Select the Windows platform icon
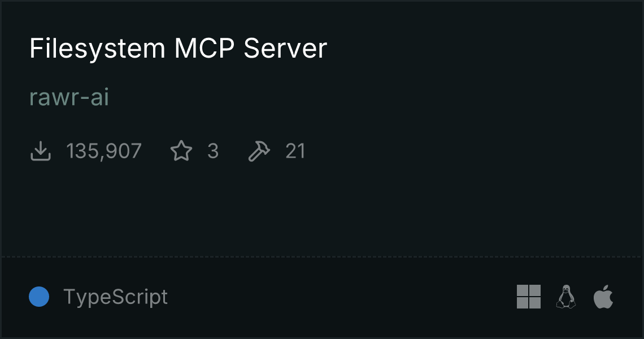644x339 pixels. [x=529, y=297]
